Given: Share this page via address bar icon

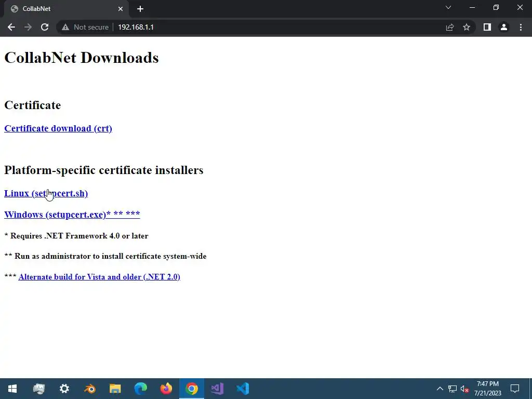Looking at the screenshot, I should coord(450,27).
